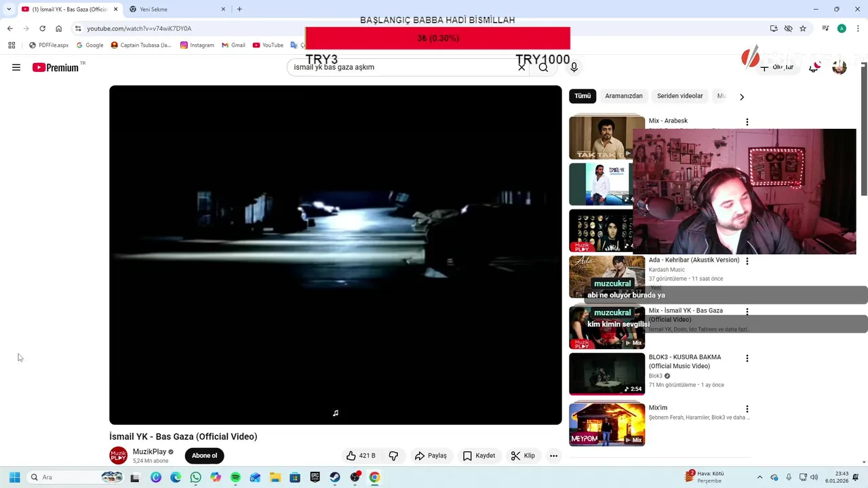Open the Ada - Kehribar (Akustik Version) title
This screenshot has height=488, width=868.
coord(694,260)
